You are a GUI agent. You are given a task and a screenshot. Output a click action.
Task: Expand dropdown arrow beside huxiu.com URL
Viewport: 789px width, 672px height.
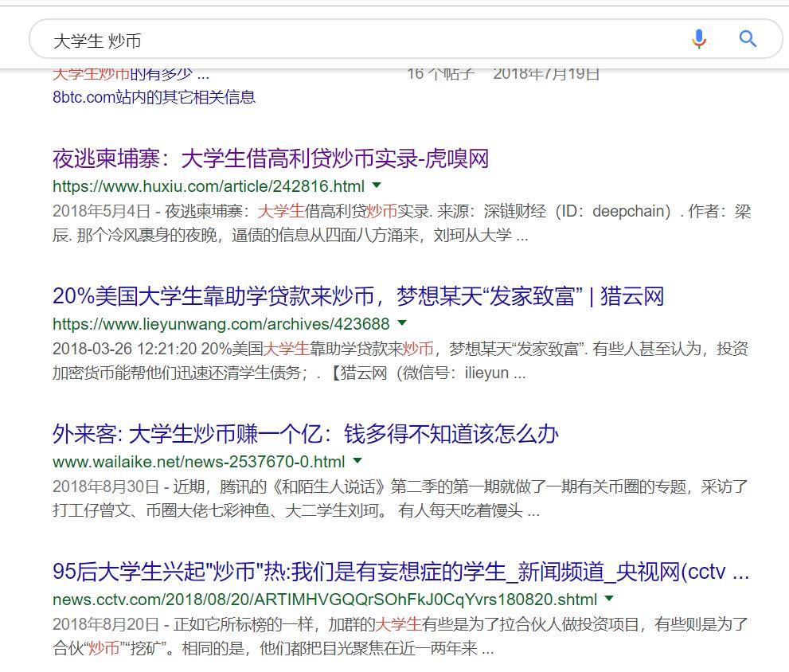pos(377,186)
